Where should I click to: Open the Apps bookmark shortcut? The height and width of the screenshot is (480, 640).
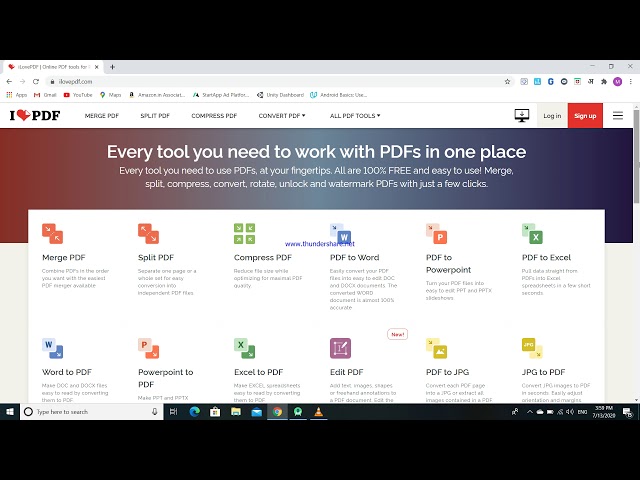tap(17, 95)
